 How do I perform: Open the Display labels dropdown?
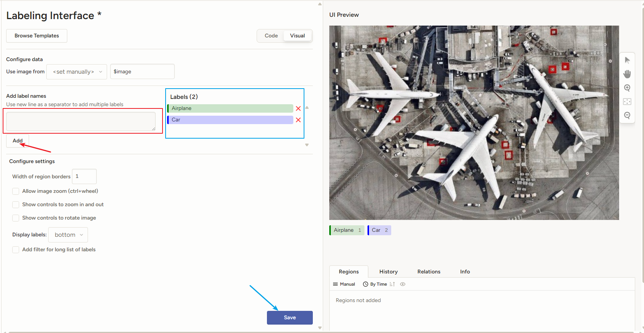[68, 235]
